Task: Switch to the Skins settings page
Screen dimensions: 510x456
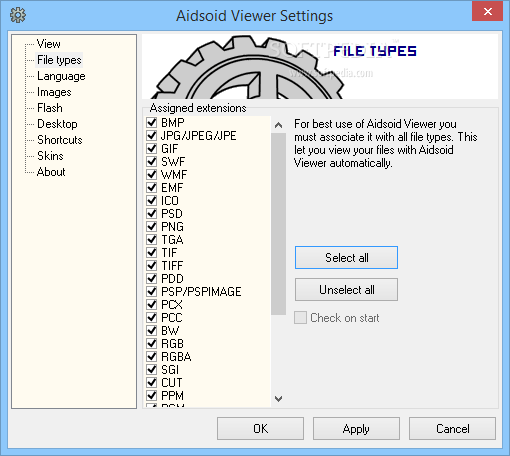Action: [x=50, y=156]
